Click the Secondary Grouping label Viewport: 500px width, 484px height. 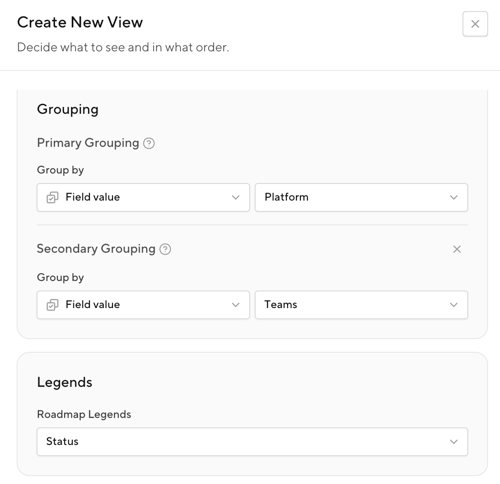[x=96, y=249]
